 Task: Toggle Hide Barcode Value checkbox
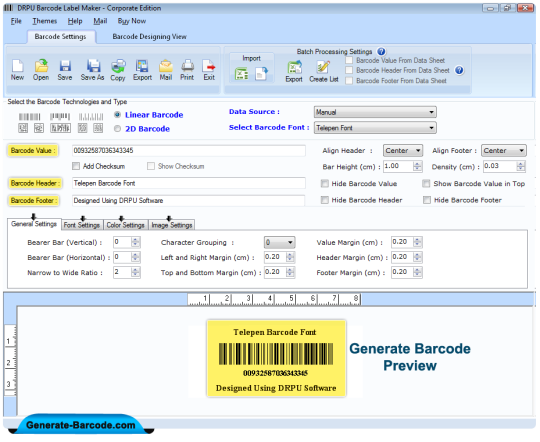325,184
